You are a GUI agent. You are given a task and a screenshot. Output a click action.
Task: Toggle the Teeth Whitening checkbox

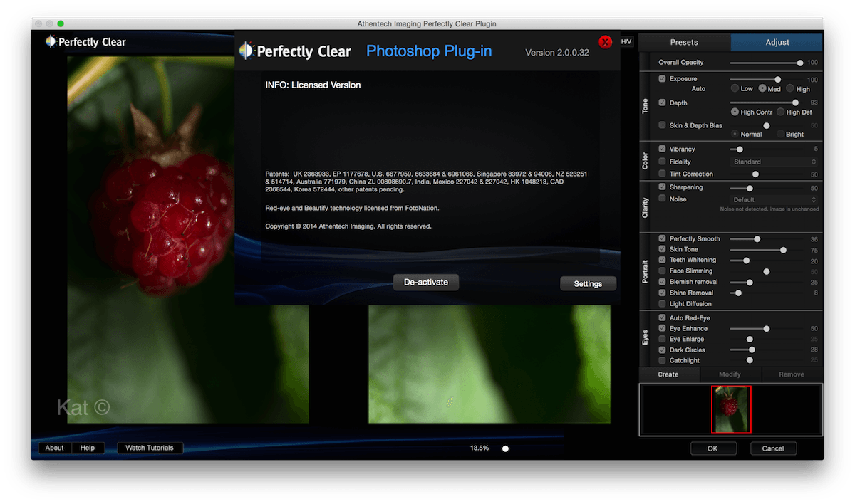click(x=663, y=261)
